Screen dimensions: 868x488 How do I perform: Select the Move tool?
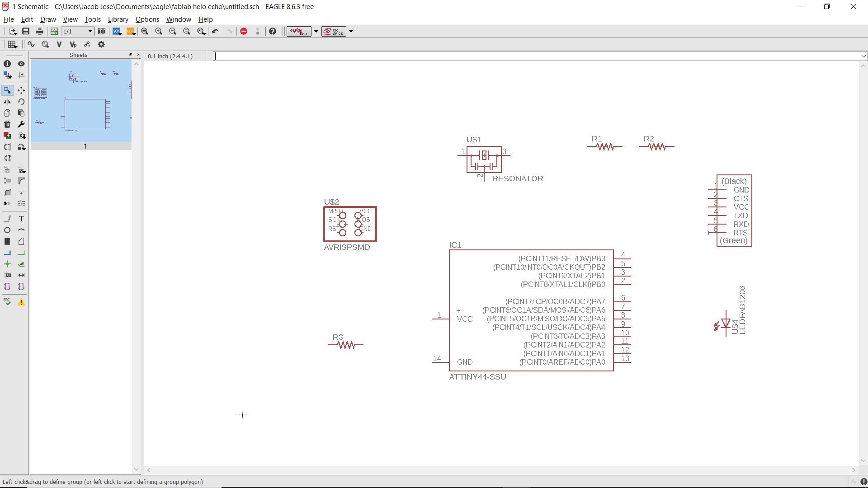point(21,90)
